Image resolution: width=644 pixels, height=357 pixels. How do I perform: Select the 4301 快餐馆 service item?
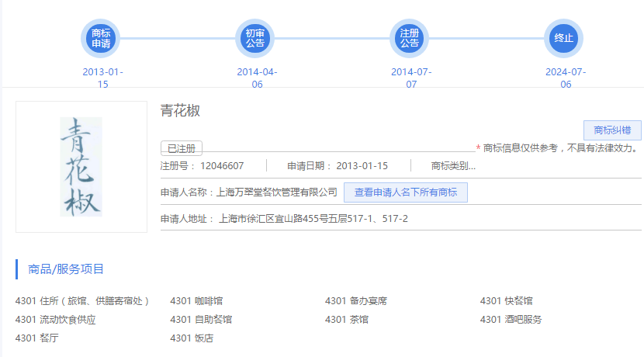click(507, 300)
